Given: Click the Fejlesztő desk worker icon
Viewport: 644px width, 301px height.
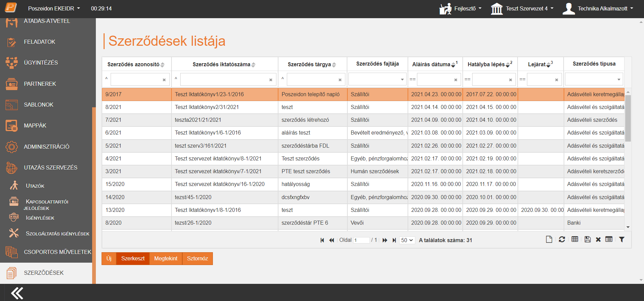Looking at the screenshot, I should (x=445, y=9).
